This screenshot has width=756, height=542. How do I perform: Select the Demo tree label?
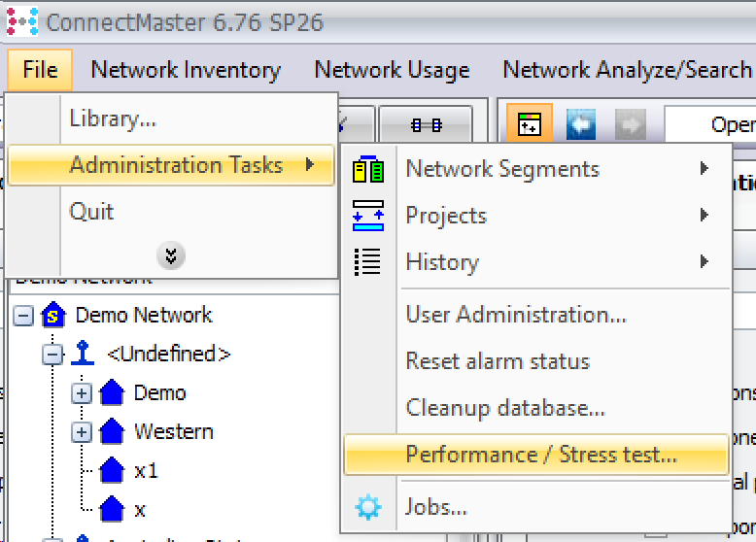pos(159,392)
